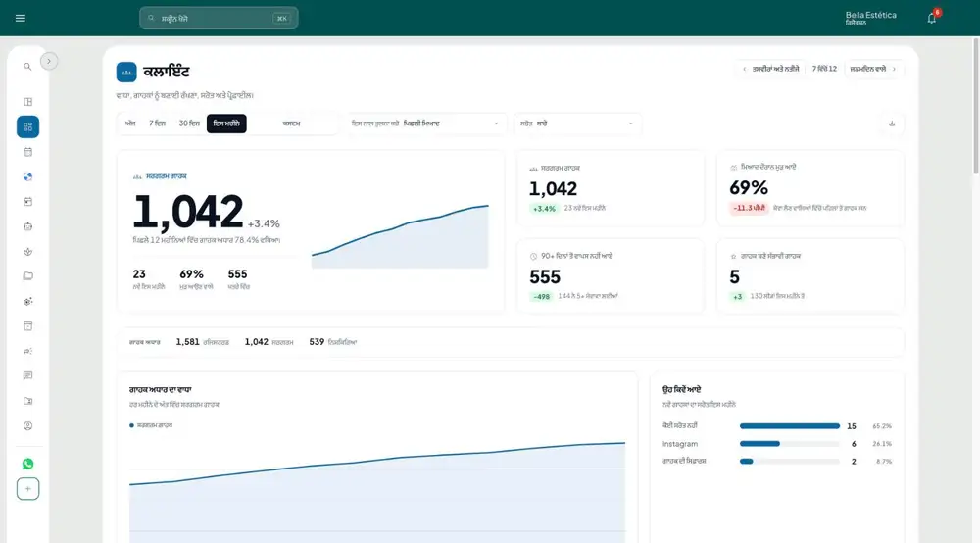Screen dimensions: 980x543
Task: Open the source filter dropdown
Action: [577, 123]
